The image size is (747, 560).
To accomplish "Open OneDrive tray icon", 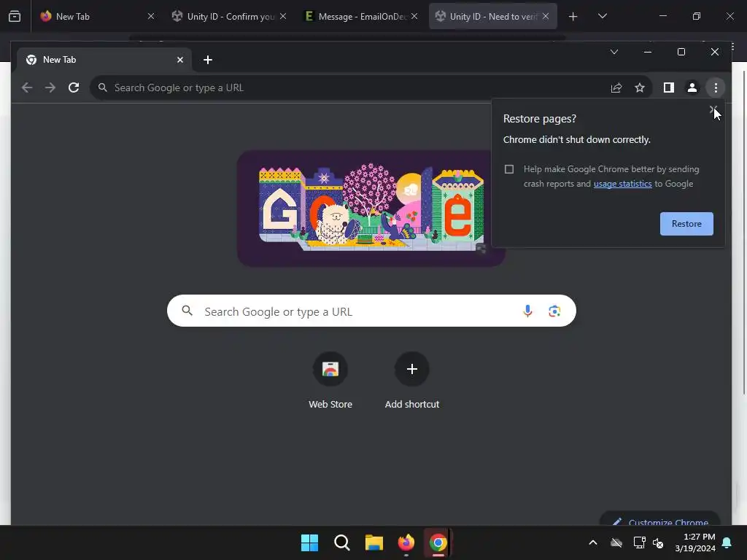I will click(x=616, y=542).
